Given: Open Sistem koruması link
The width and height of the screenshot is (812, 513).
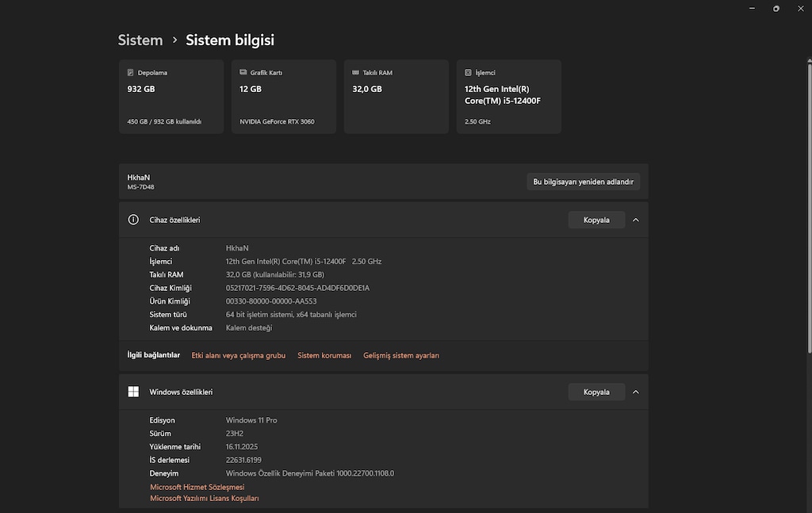Looking at the screenshot, I should (324, 355).
